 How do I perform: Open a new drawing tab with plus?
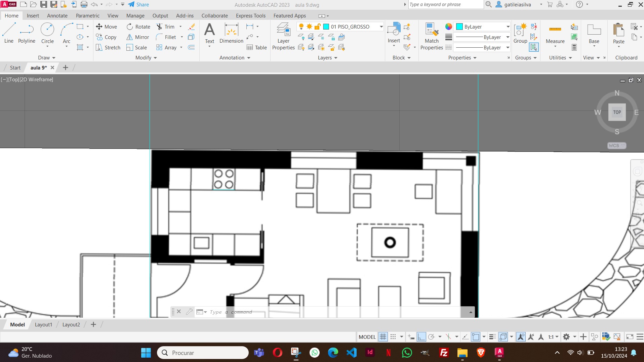pyautogui.click(x=66, y=67)
